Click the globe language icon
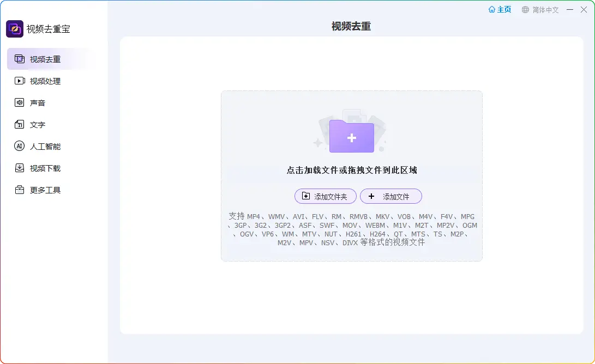Image resolution: width=595 pixels, height=364 pixels. click(525, 10)
